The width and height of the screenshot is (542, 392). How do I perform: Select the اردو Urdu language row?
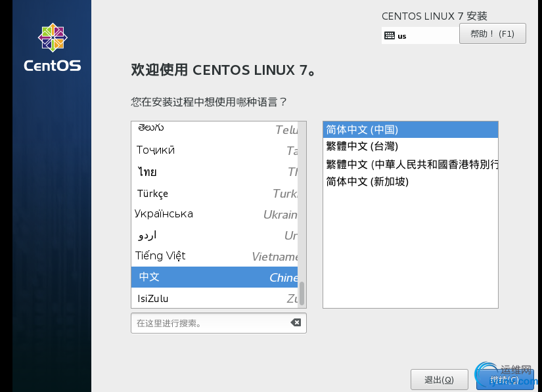[x=214, y=235]
